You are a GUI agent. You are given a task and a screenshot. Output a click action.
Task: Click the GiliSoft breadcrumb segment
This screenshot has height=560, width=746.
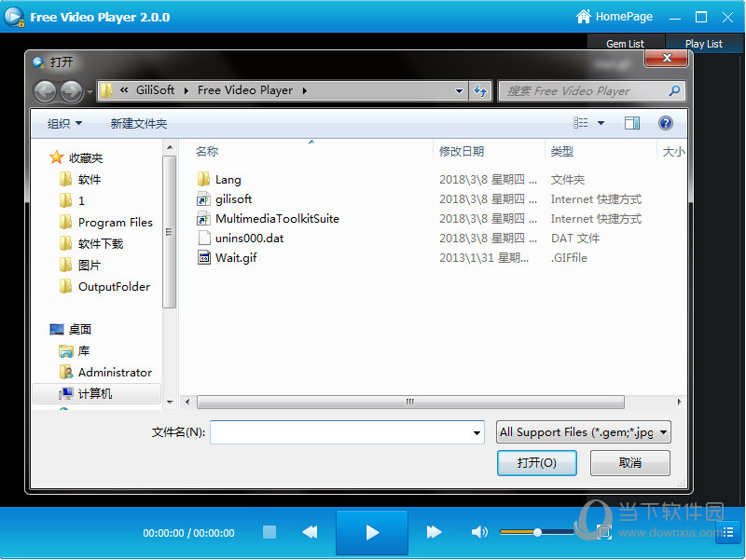coord(155,89)
